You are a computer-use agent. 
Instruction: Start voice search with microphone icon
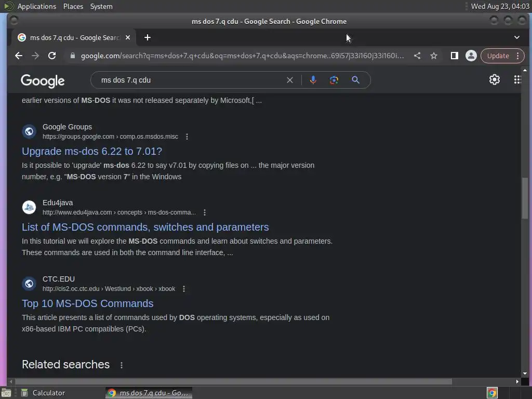[x=313, y=80]
